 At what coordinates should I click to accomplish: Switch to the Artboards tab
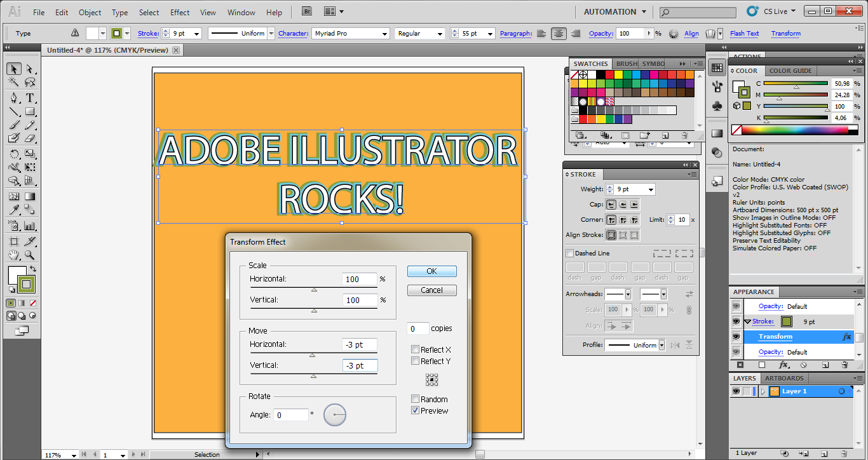(x=784, y=378)
